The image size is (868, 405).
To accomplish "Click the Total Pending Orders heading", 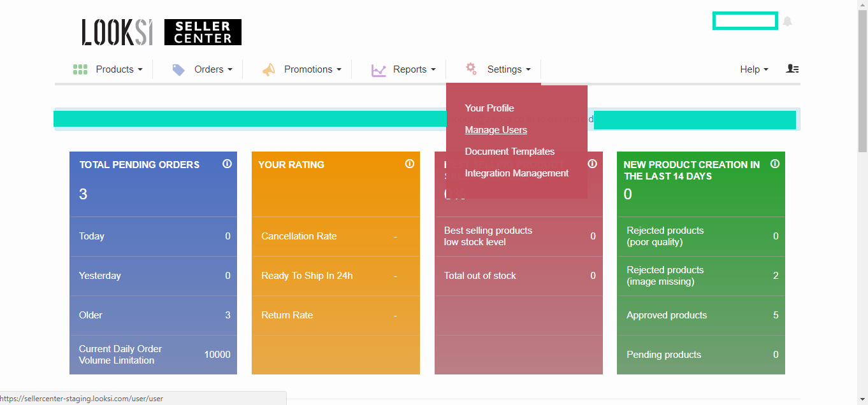I will pos(139,164).
